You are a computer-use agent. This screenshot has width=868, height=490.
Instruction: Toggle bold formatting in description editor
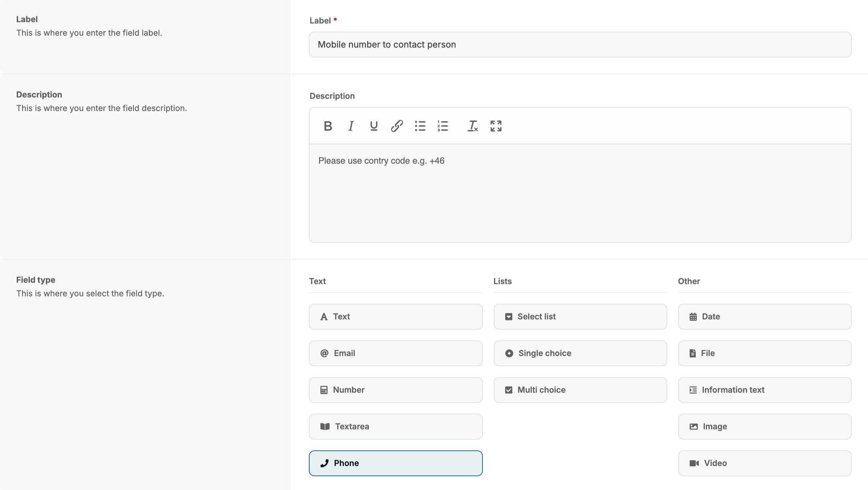pos(328,126)
